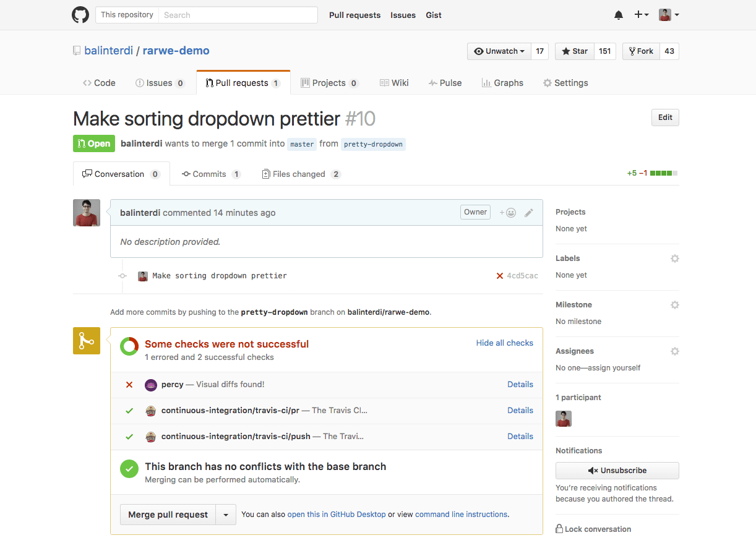Toggle the Star on this repository
Screen dimensions: 756x543
(573, 51)
